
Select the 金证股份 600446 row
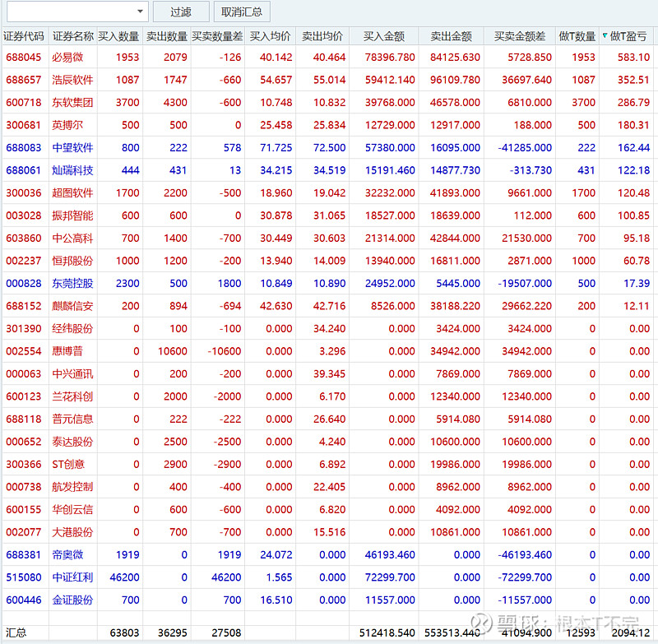click(327, 600)
